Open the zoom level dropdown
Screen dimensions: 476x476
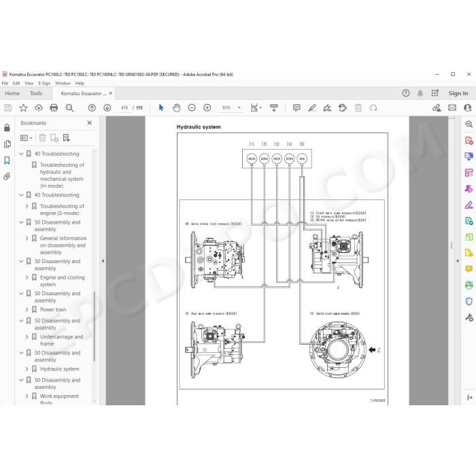(x=239, y=107)
